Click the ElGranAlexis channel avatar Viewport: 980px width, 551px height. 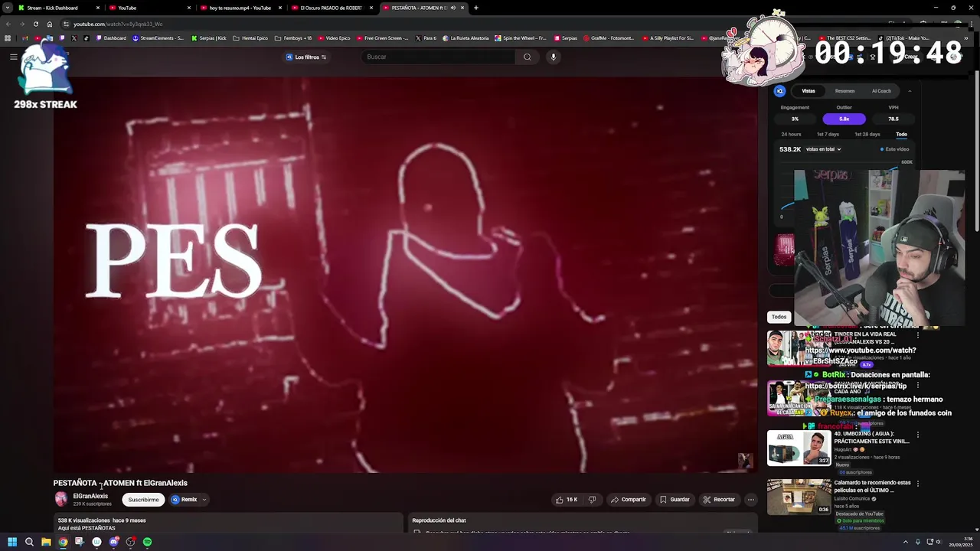coord(61,500)
